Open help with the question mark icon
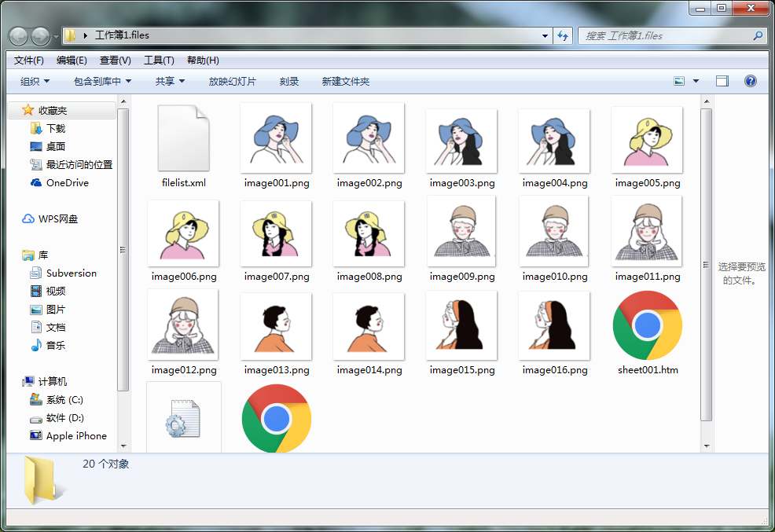 [x=751, y=81]
